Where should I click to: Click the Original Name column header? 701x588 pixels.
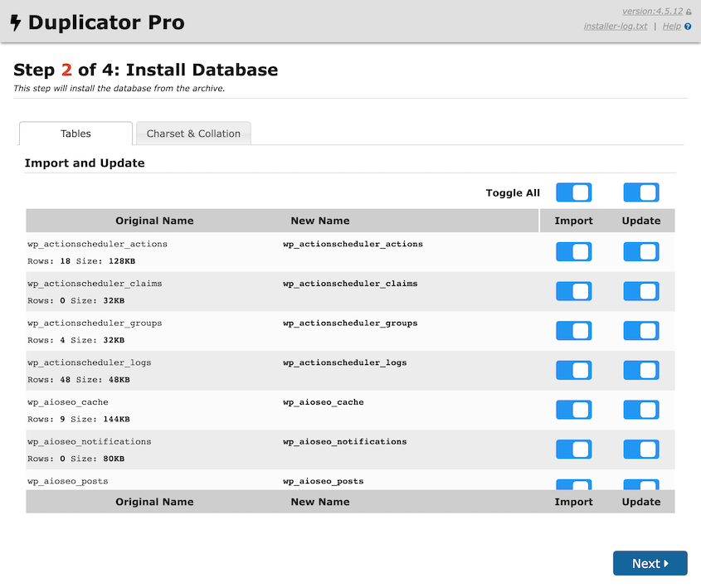tap(154, 221)
